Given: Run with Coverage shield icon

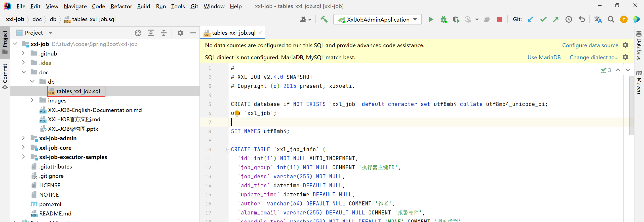Looking at the screenshot, I should tap(456, 19).
